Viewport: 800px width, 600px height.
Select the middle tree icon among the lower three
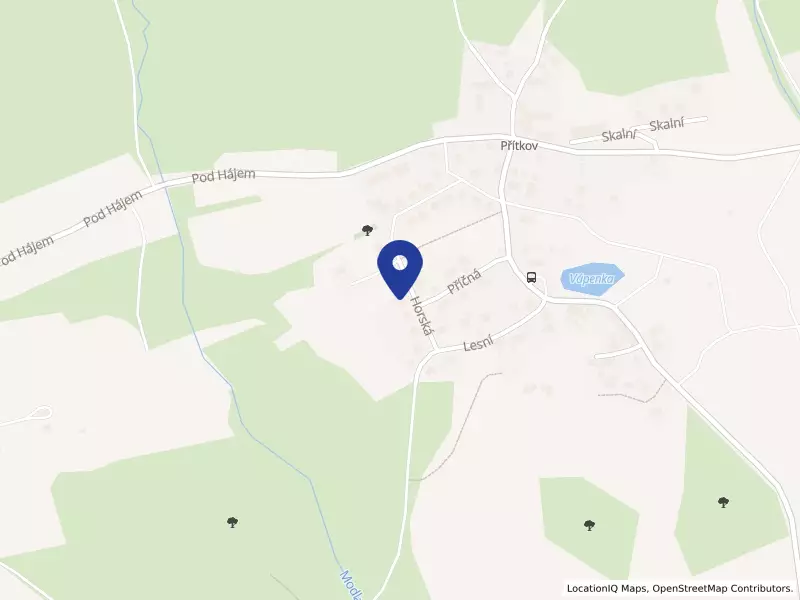pos(589,525)
